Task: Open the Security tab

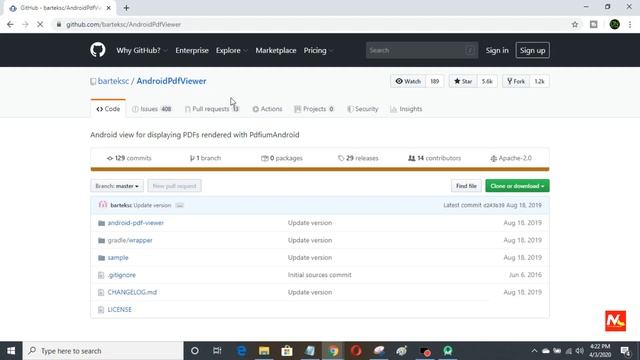Action: tap(362, 109)
